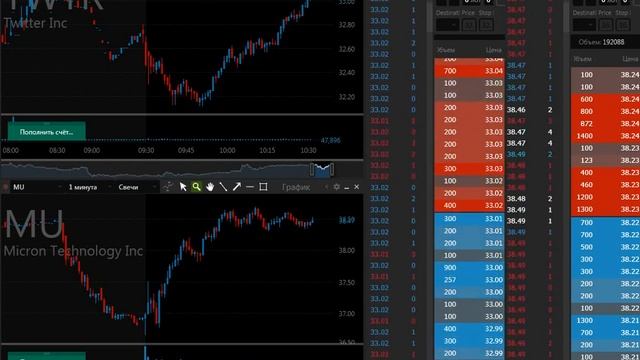Open the indicators icon in MU toolbar
This screenshot has width=640, height=360.
168,187
